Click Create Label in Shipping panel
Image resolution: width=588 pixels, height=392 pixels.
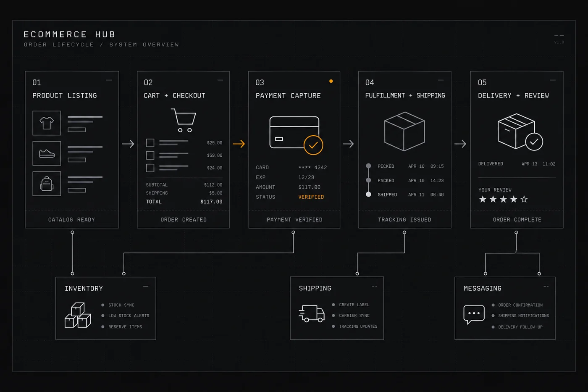coord(354,305)
